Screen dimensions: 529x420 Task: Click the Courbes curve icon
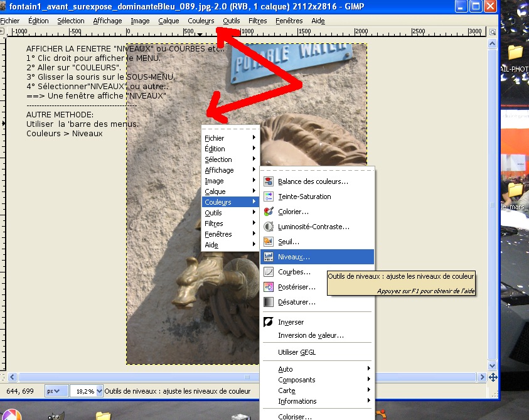[269, 272]
